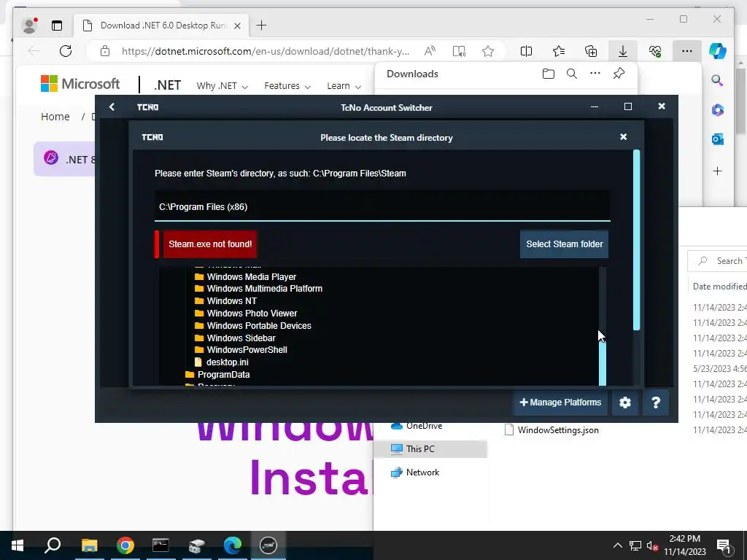Click File Explorer search box

[718, 261]
